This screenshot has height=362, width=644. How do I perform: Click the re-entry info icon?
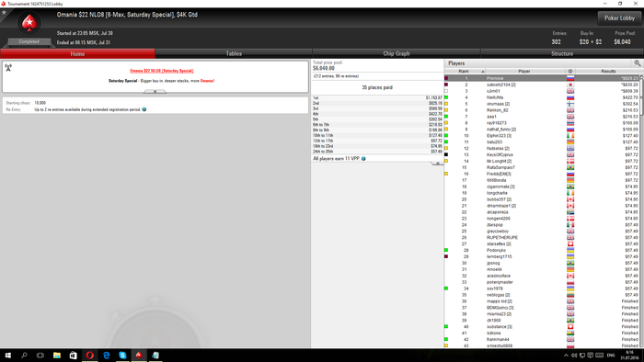tap(144, 109)
